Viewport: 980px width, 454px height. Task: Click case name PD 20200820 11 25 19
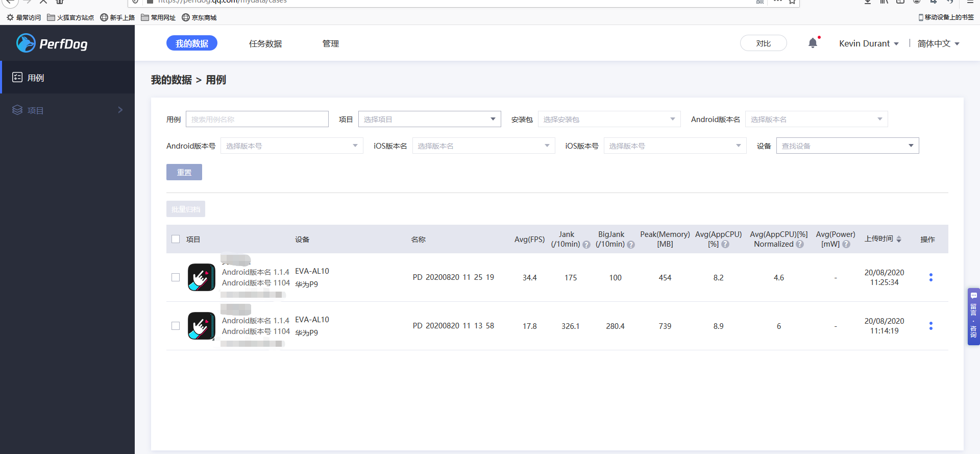[x=453, y=277]
